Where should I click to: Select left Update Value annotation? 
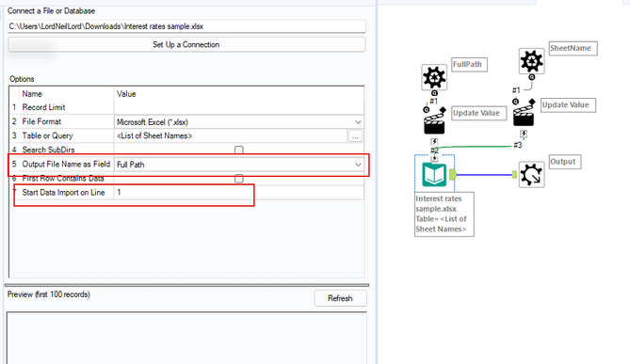pos(479,113)
